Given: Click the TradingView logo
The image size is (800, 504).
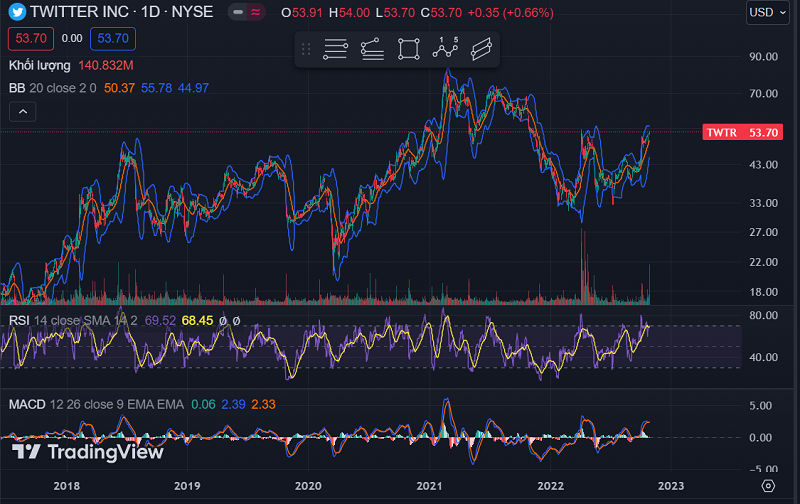Looking at the screenshot, I should click(86, 452).
